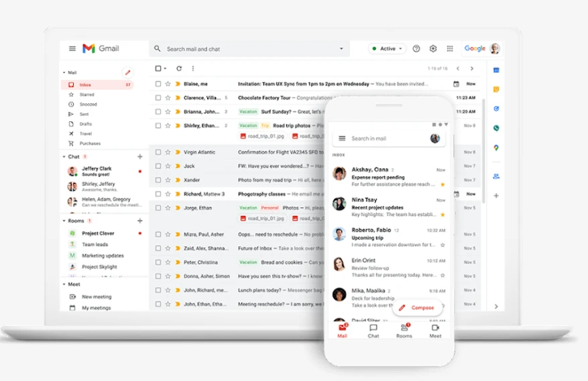Click the Search mail and chat field

pos(249,49)
